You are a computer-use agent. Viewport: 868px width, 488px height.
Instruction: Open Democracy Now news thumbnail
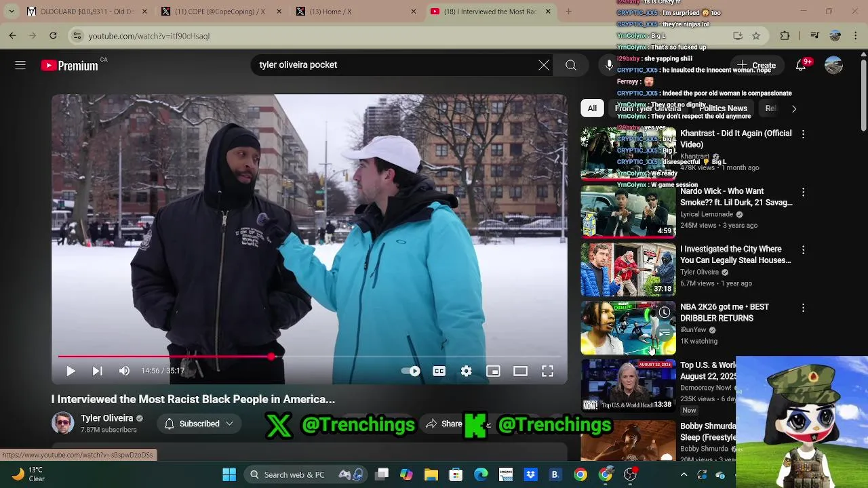[628, 386]
